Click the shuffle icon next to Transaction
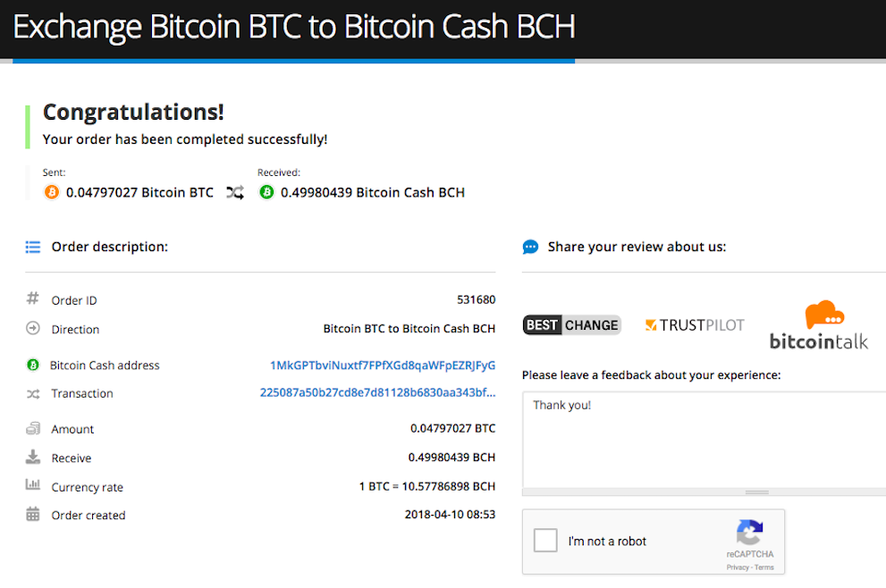 pos(33,394)
